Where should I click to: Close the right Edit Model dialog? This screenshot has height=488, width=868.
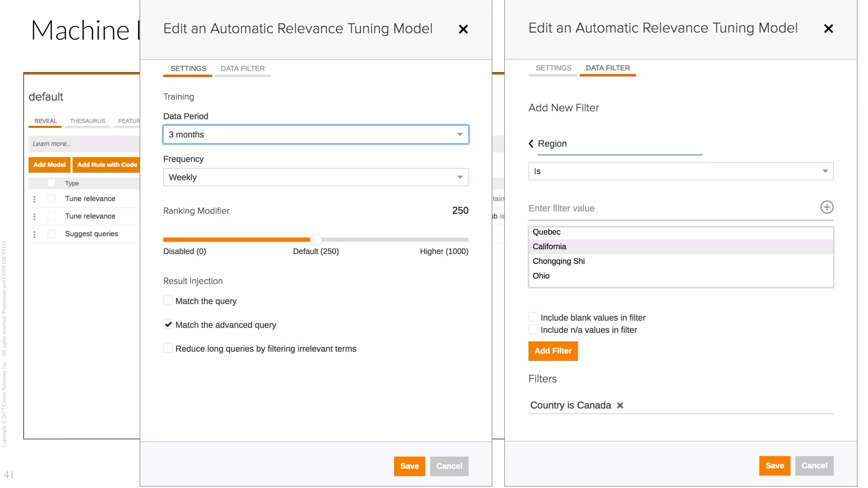tap(828, 28)
